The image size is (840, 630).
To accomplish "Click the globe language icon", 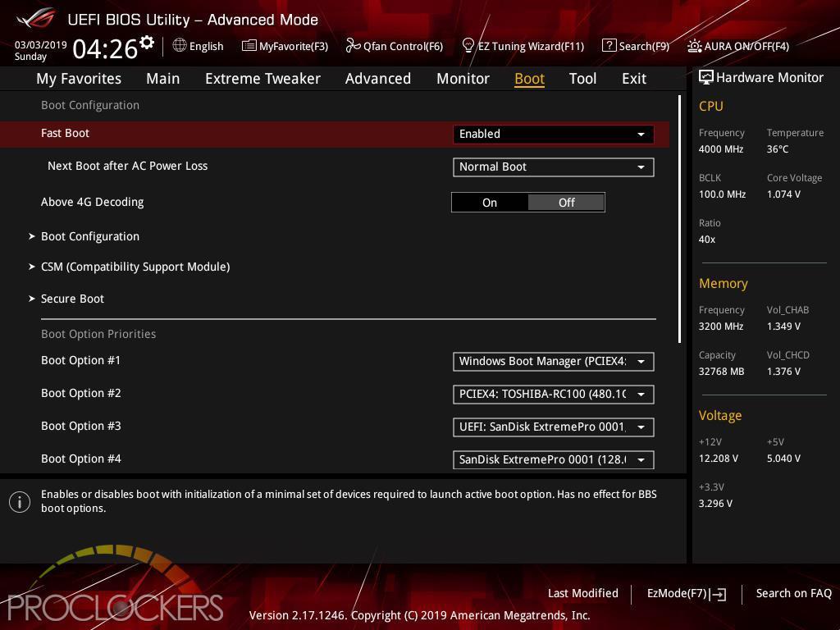I will [180, 46].
